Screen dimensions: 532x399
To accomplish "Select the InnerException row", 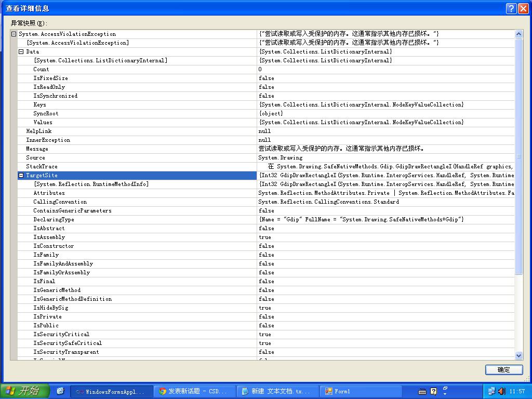I will pos(266,140).
